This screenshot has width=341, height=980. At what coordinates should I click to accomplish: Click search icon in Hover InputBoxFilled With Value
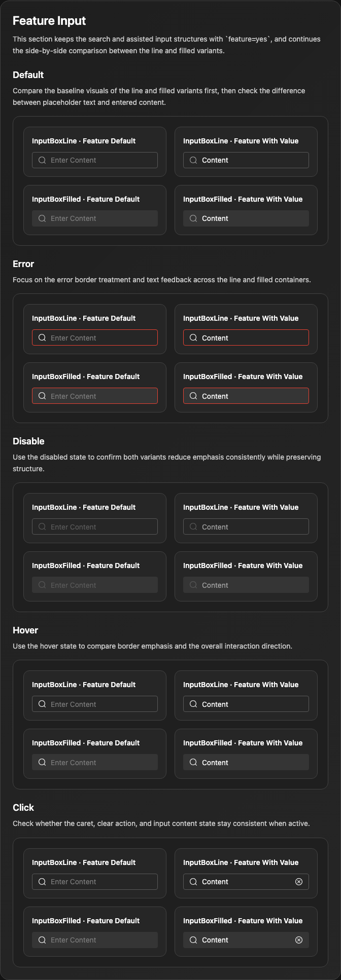[193, 763]
